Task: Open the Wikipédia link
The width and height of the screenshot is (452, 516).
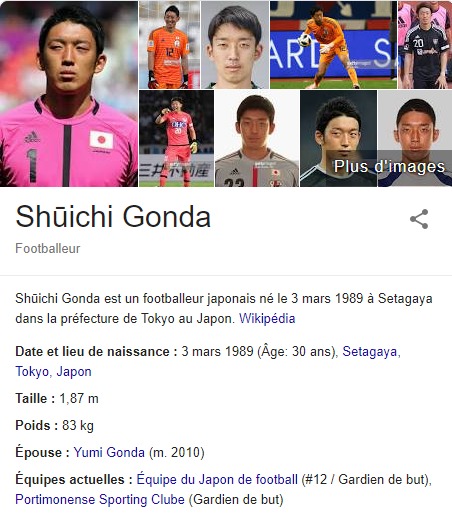Action: pyautogui.click(x=267, y=318)
